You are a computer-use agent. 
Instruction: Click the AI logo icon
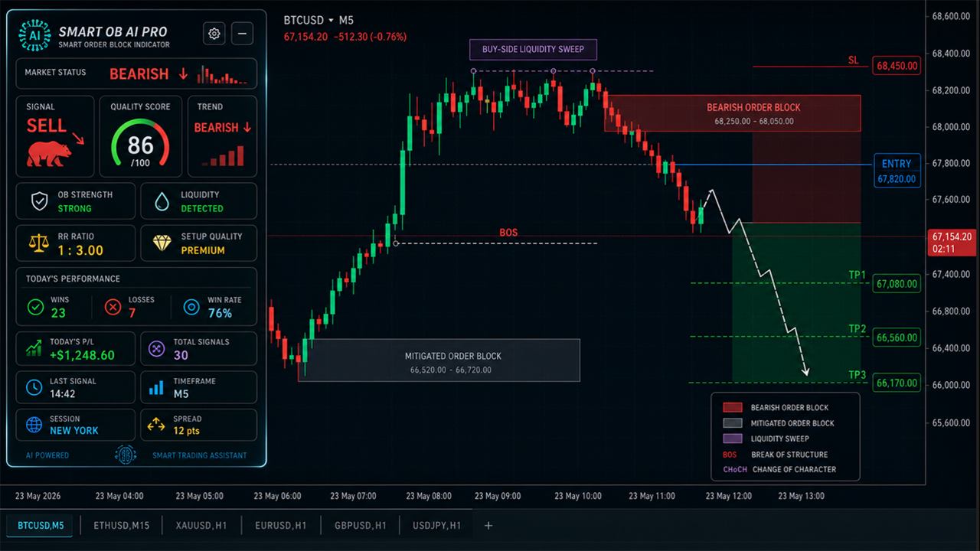pyautogui.click(x=34, y=34)
